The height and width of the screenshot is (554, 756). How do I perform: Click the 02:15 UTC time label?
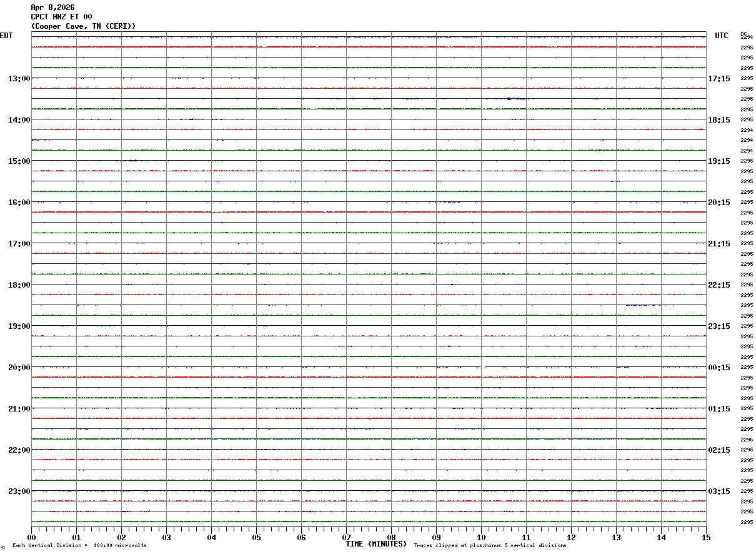[719, 450]
